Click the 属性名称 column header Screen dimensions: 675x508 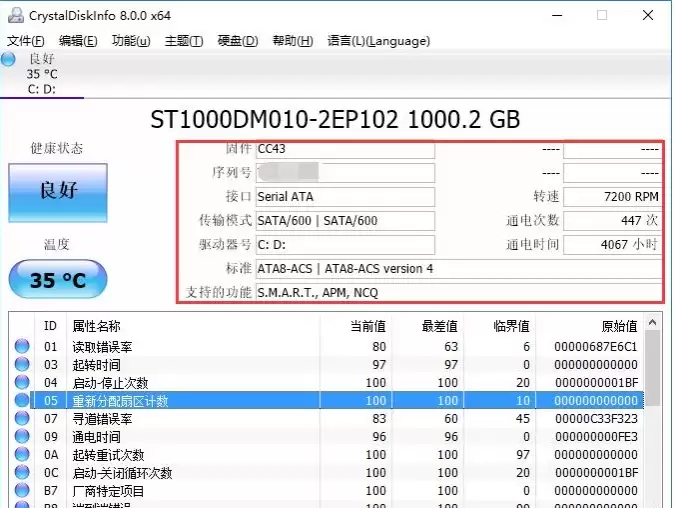click(193, 326)
